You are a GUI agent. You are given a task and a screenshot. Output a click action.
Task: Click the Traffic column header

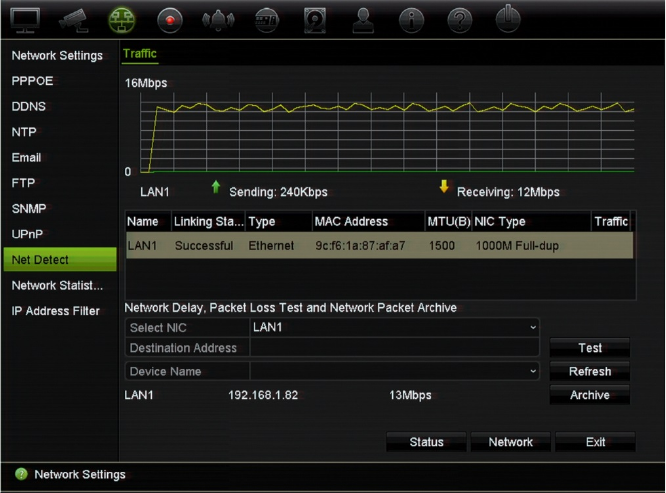tap(611, 221)
